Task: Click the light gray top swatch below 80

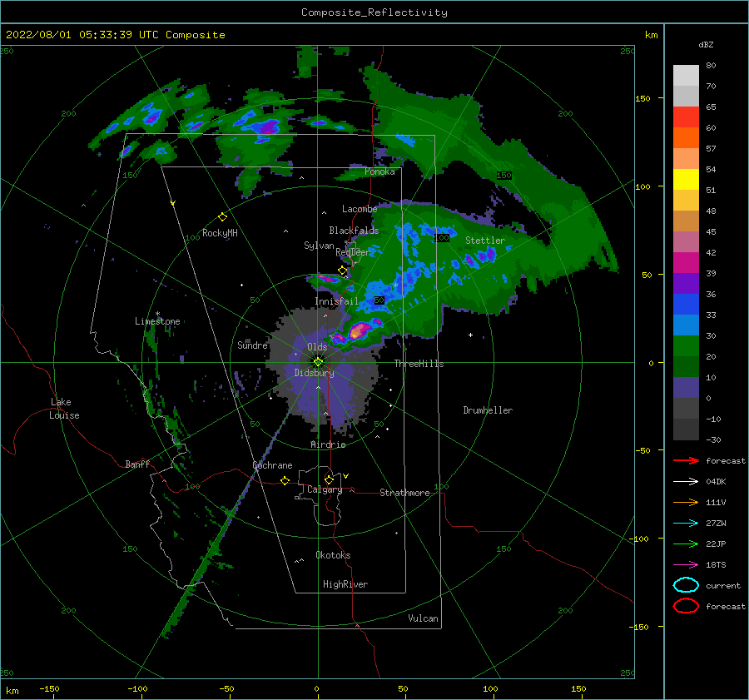Action: [686, 75]
